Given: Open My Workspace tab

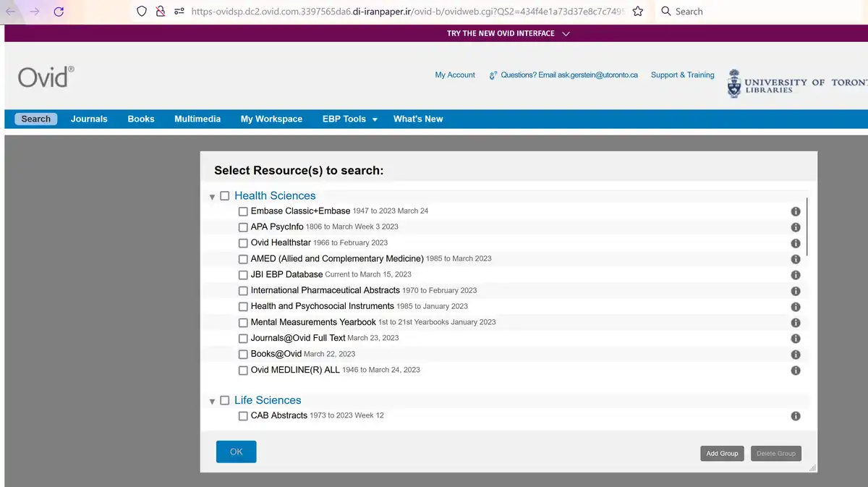Looking at the screenshot, I should point(271,119).
